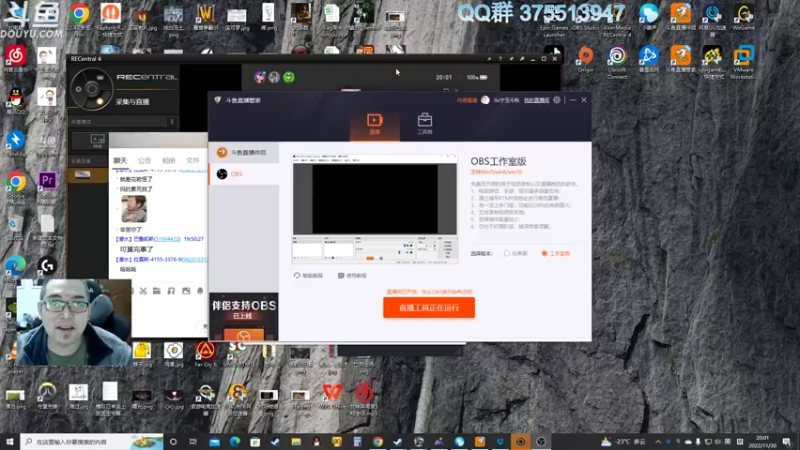Switch to the 相册 tab in QQ chat
The width and height of the screenshot is (800, 450).
click(168, 160)
